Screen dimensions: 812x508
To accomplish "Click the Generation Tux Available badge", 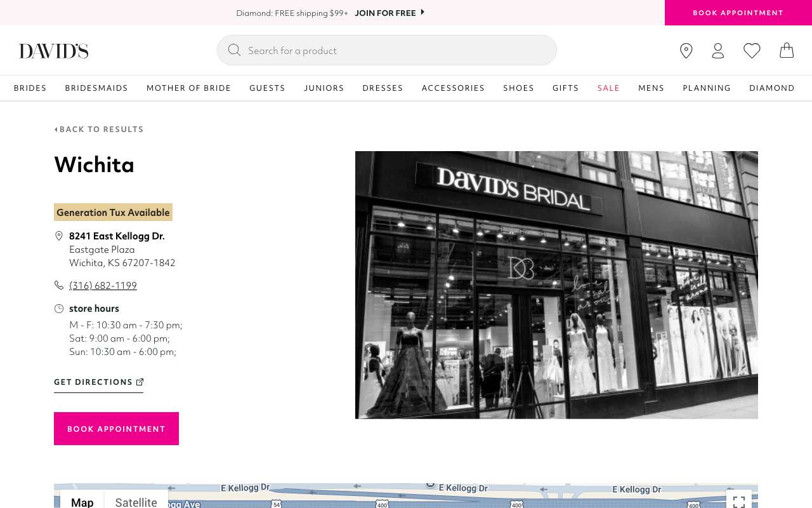I will coord(113,212).
